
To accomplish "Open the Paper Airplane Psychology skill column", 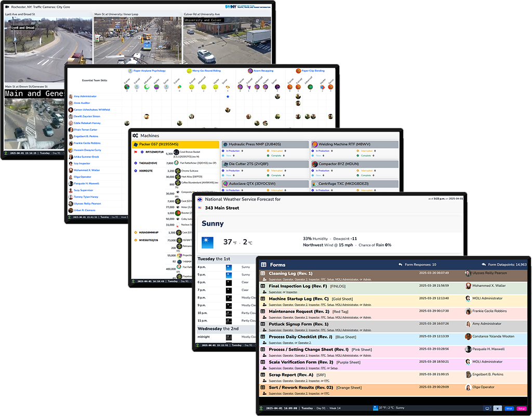I will click(149, 71).
